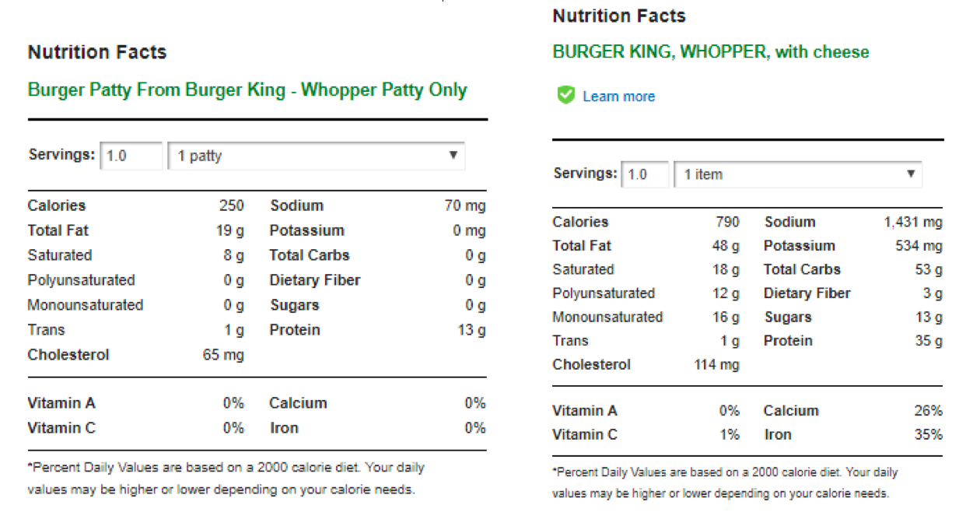Image resolution: width=980 pixels, height=523 pixels.
Task: Click the 35% Iron value
Action: [929, 434]
